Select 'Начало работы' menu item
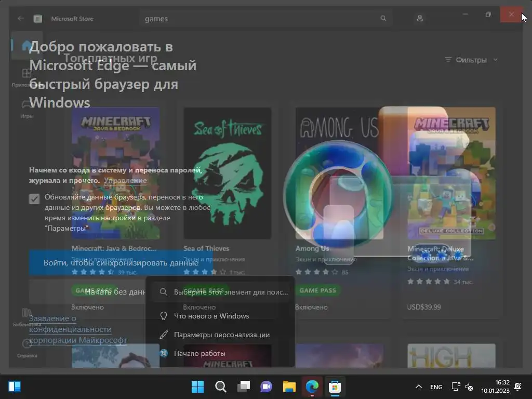532x399 pixels. coord(220,353)
